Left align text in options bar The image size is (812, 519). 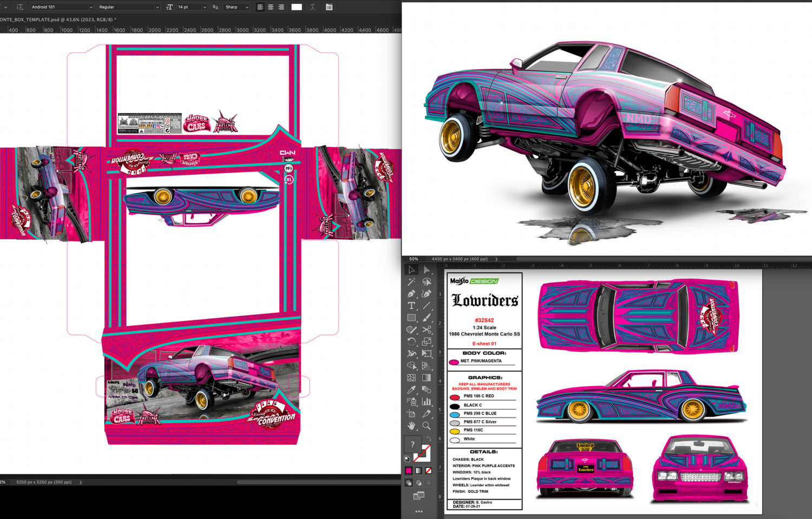(x=260, y=7)
